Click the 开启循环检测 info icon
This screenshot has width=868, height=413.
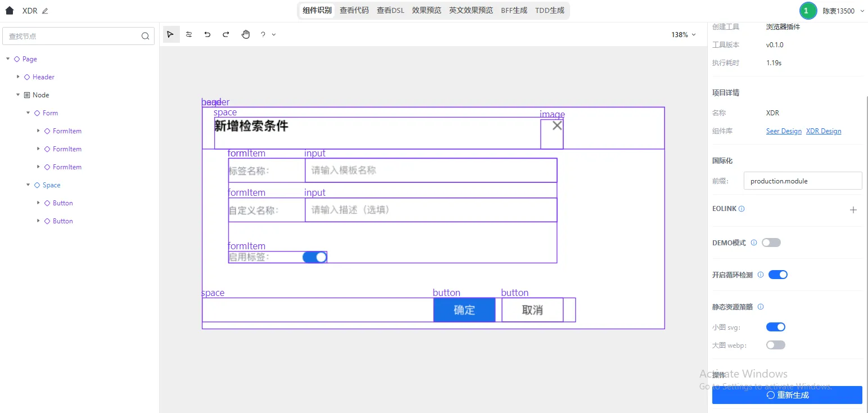tap(761, 275)
